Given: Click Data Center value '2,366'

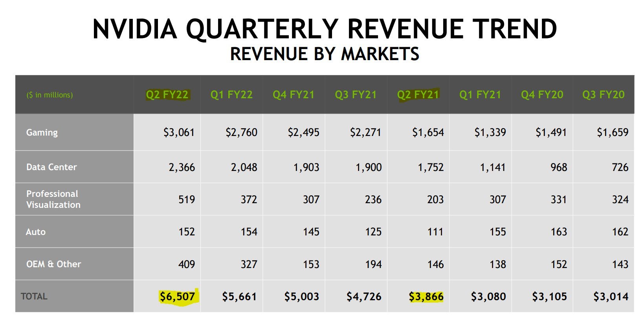Looking at the screenshot, I should coord(182,167).
